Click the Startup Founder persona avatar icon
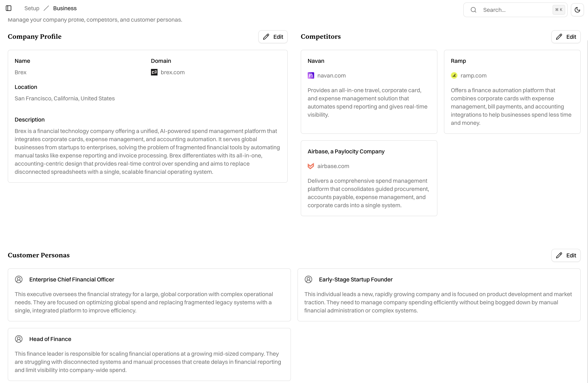The height and width of the screenshot is (383, 588). click(308, 279)
